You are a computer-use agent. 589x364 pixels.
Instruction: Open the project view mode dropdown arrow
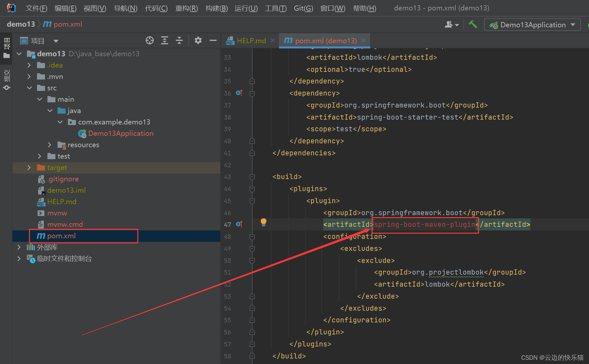tap(56, 41)
